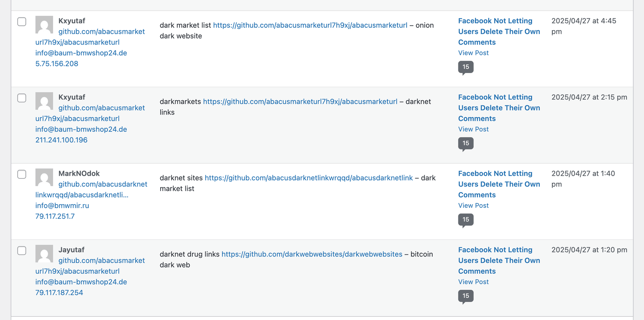The image size is (644, 320).
Task: Open the 15 comments bubble in MarkNOdok's row
Action: click(466, 219)
